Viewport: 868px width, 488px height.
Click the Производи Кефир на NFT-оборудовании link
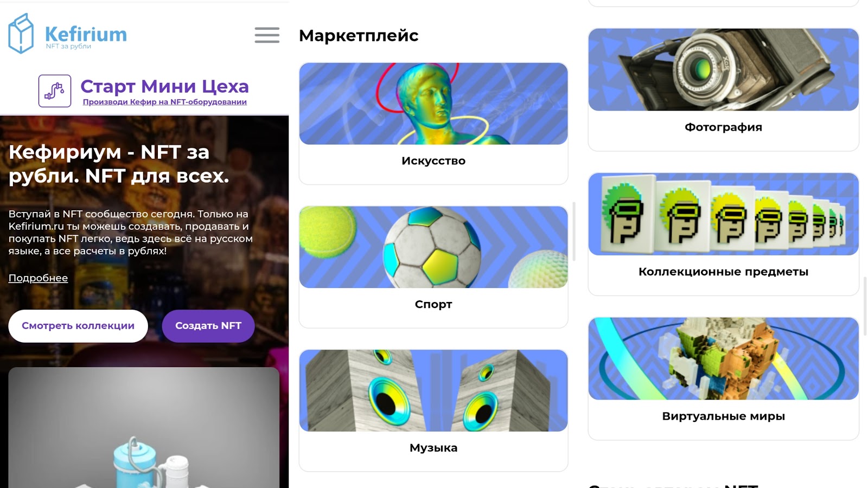click(165, 102)
